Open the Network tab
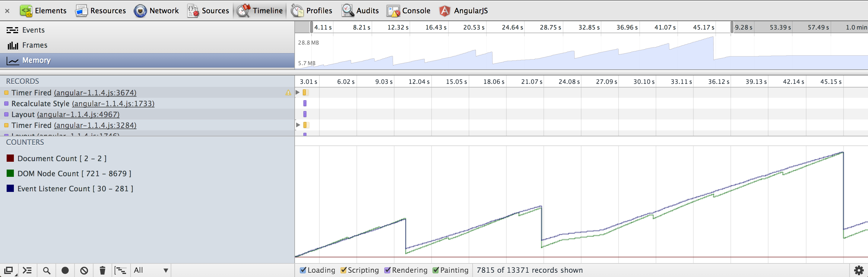The height and width of the screenshot is (277, 868). tap(156, 11)
